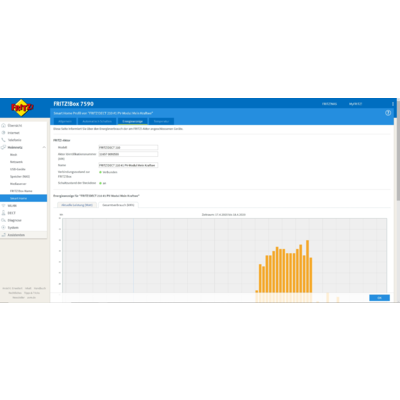Collapse the Heimnetz menu chevron
This screenshot has width=400, height=400.
[x=44, y=147]
